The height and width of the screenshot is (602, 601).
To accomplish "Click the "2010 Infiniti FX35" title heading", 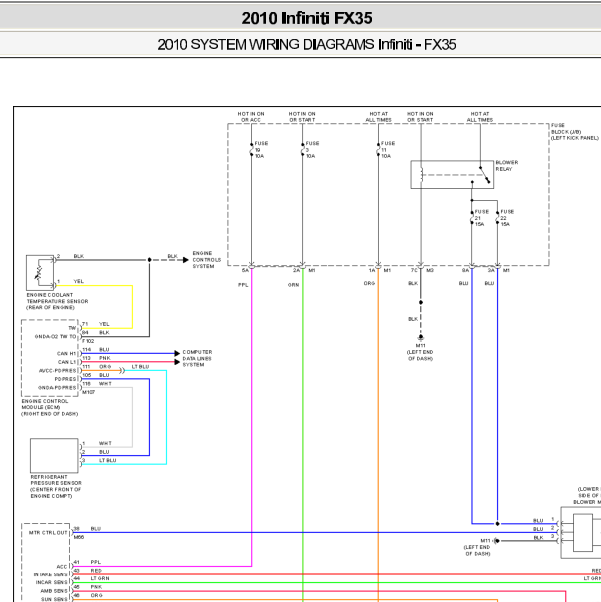I will pos(307,18).
